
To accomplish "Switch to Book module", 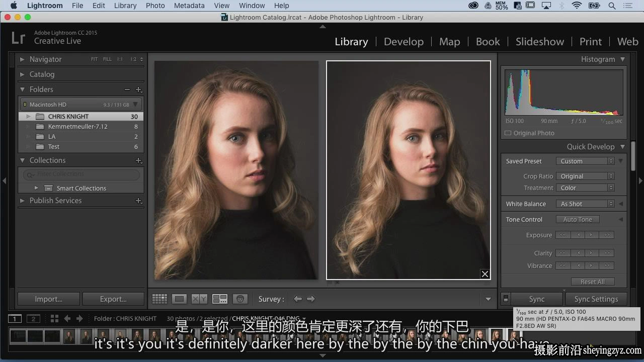I will 488,42.
